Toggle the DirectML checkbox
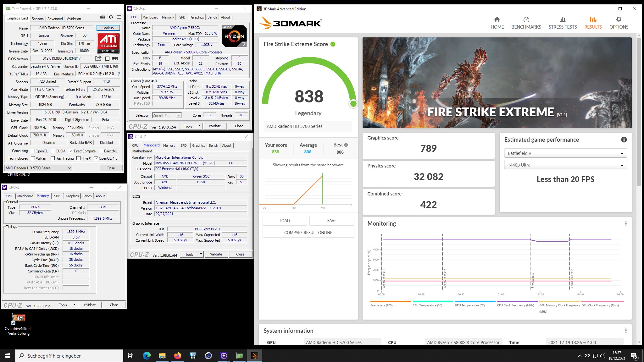 point(101,151)
